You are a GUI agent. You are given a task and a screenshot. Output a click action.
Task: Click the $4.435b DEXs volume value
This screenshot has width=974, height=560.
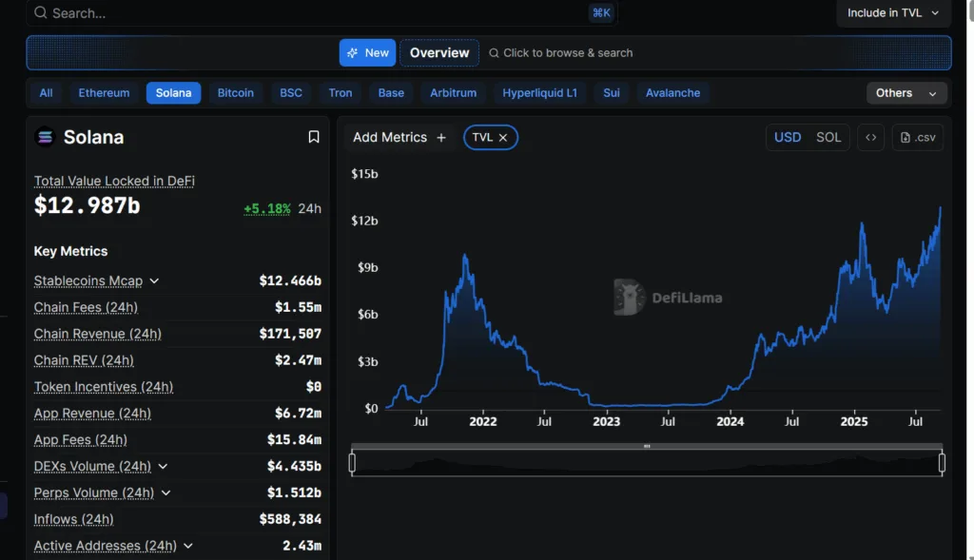[x=295, y=466]
